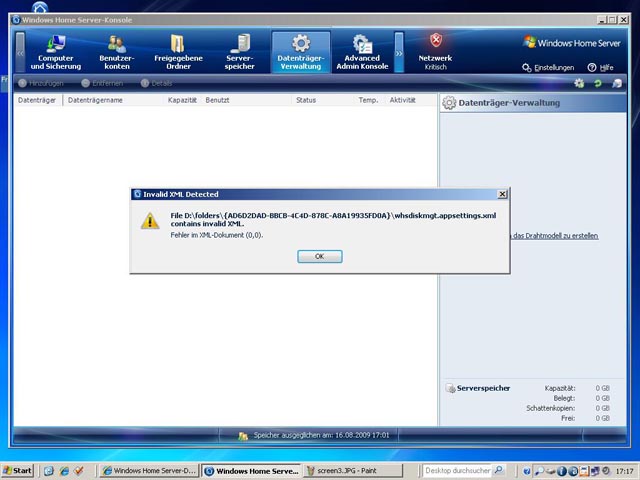The image size is (640, 480).
Task: Click the checkmark quick launch icon
Action: [x=79, y=471]
